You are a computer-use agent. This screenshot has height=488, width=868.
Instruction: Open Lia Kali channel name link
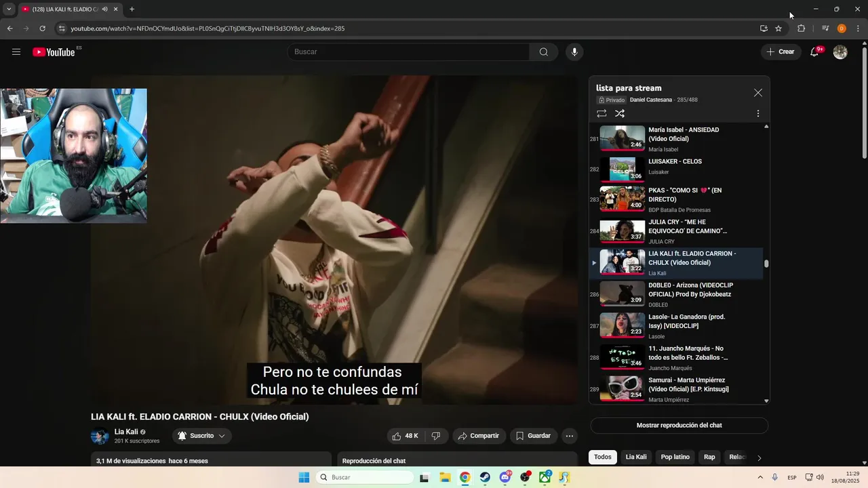[x=126, y=432]
